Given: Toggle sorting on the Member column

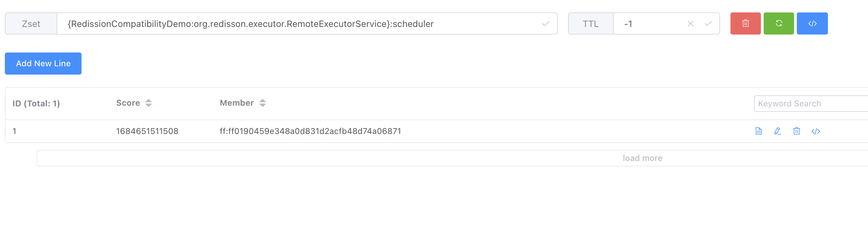Looking at the screenshot, I should point(263,103).
